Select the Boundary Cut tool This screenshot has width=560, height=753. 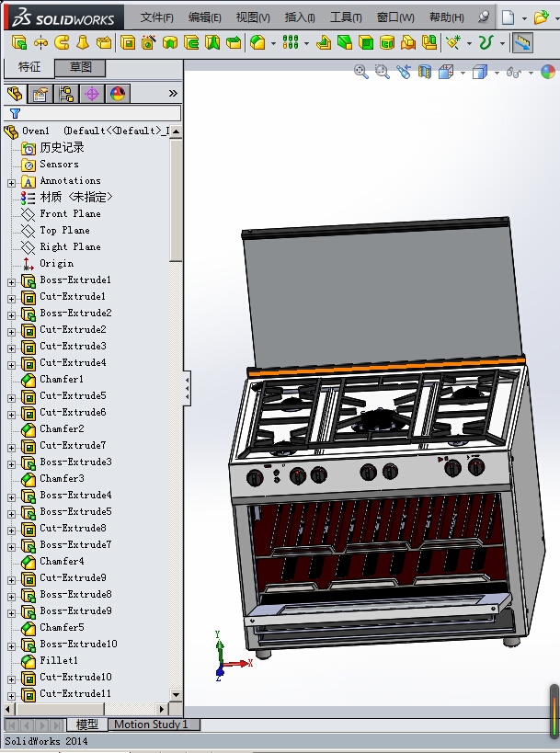[x=234, y=42]
